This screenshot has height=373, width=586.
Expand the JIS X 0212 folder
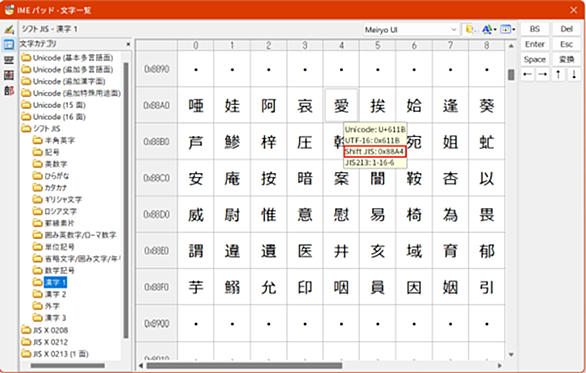point(45,342)
